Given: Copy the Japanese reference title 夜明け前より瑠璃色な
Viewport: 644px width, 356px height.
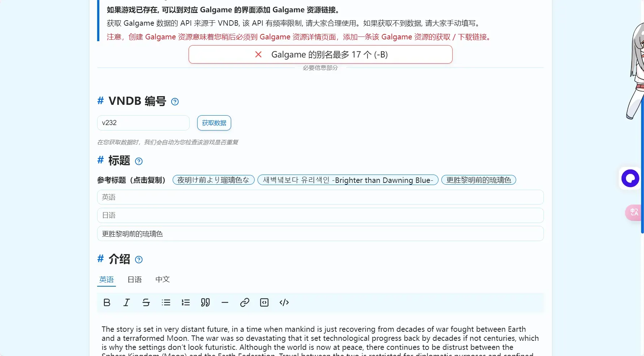Looking at the screenshot, I should (x=213, y=180).
